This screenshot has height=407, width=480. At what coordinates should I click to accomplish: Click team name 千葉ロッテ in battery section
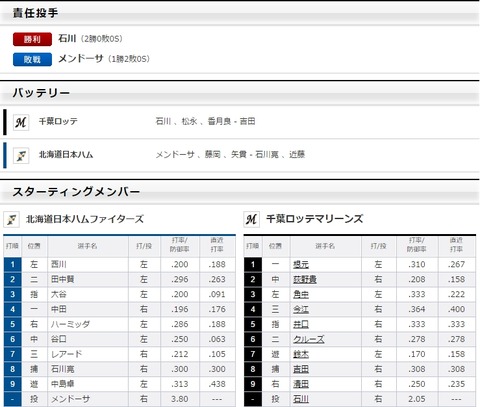[x=58, y=121]
